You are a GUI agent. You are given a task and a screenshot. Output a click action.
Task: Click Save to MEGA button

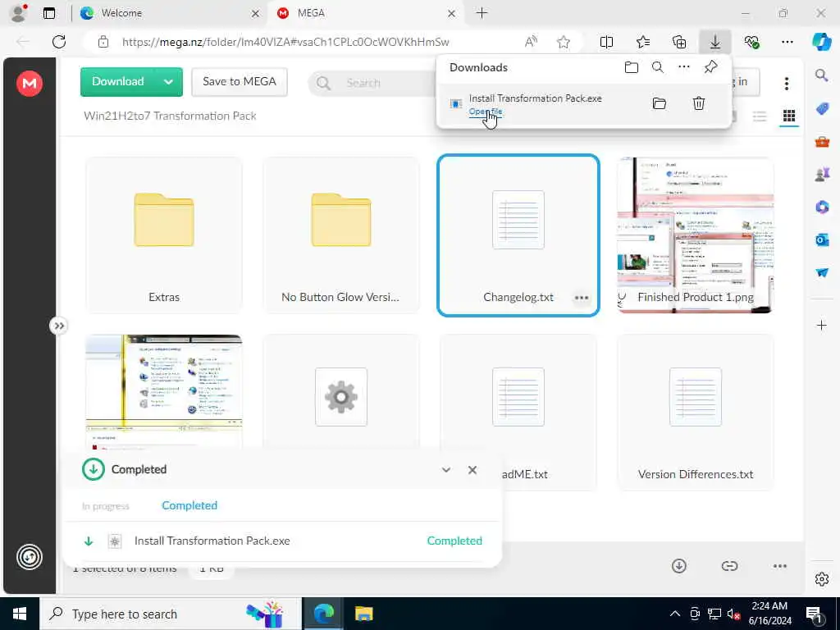click(240, 82)
